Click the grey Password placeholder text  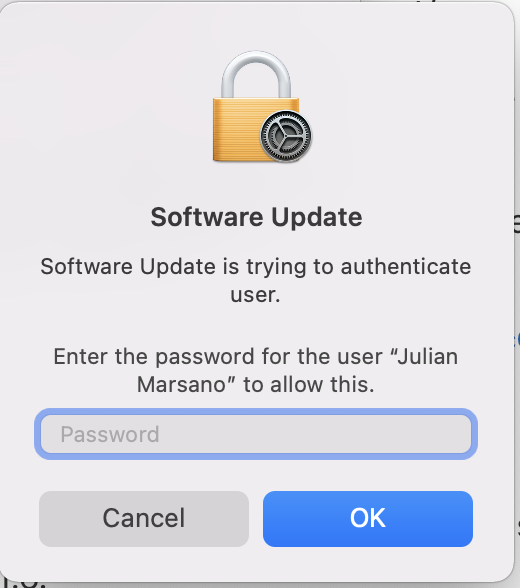(110, 434)
